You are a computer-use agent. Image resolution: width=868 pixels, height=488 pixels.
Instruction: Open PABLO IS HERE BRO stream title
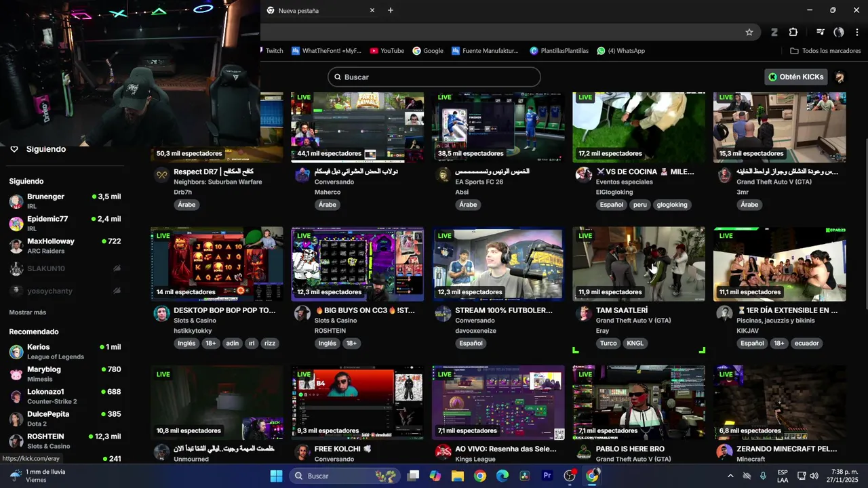pyautogui.click(x=630, y=449)
